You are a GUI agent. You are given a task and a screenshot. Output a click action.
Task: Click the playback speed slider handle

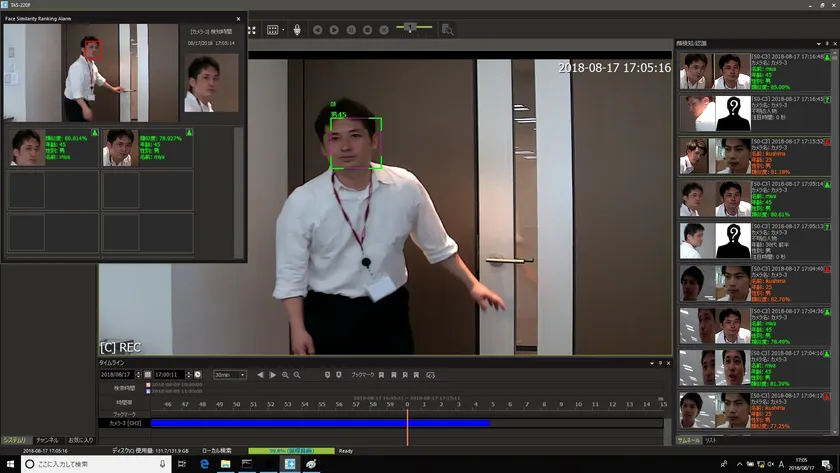(x=411, y=27)
